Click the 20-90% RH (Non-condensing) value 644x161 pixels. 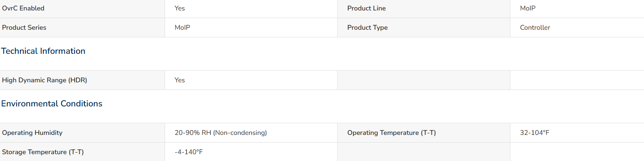click(x=221, y=133)
